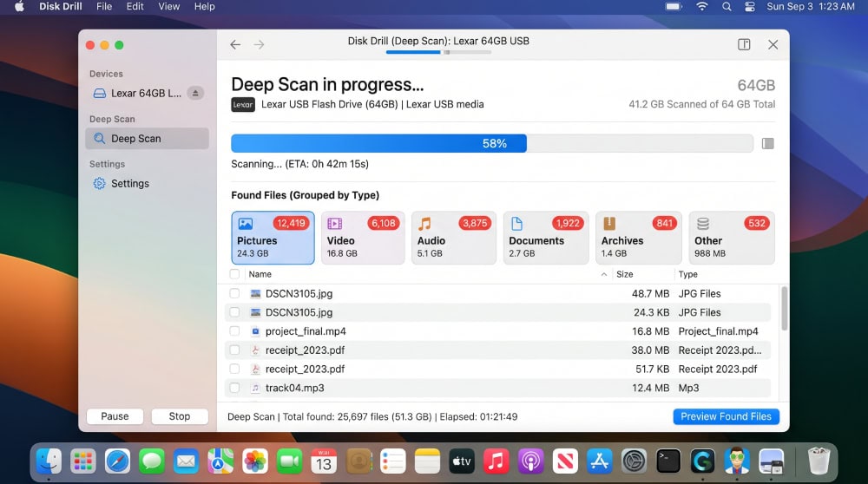Viewport: 868px width, 484px height.
Task: Toggle the split panel view icon
Action: (x=744, y=45)
